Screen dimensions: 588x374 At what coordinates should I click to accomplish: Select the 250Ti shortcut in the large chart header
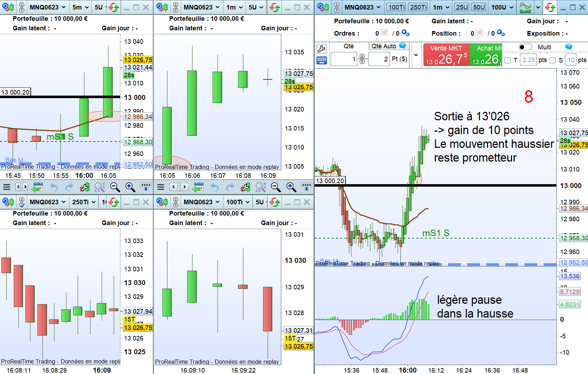(x=418, y=7)
